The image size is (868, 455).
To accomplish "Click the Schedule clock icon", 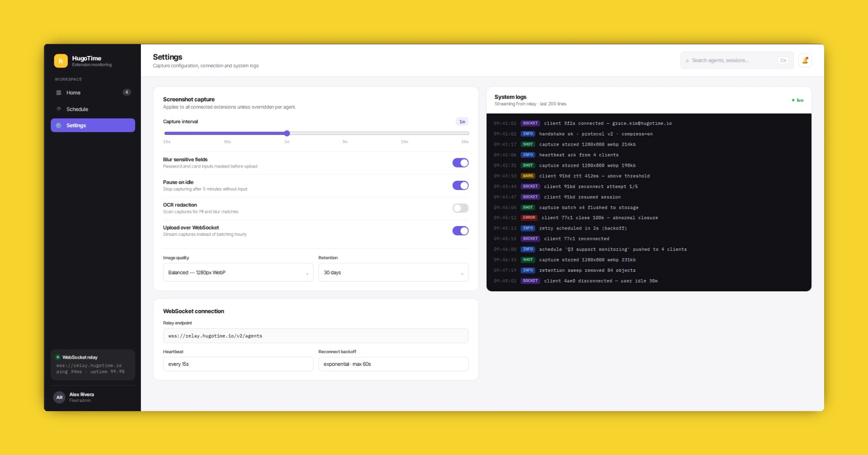I will pyautogui.click(x=59, y=109).
